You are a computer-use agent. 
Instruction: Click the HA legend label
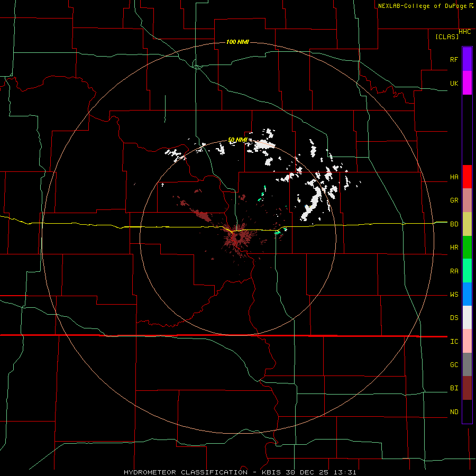[x=454, y=177]
